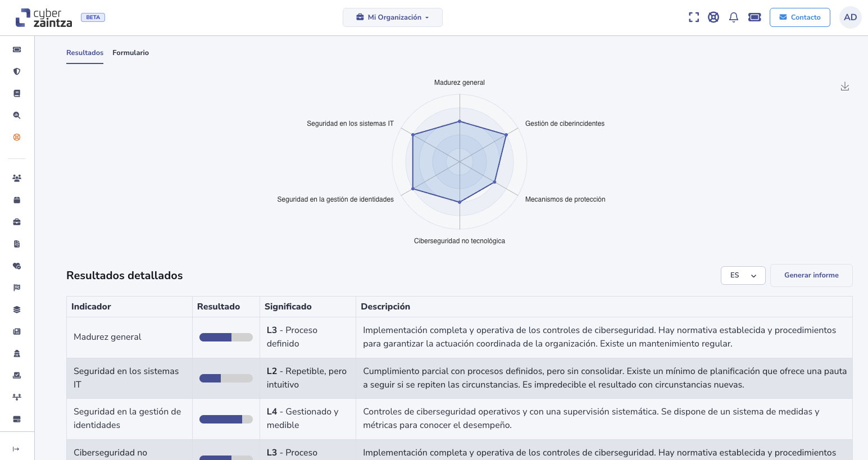Click the Generar informe button
The height and width of the screenshot is (460, 868).
coord(811,275)
